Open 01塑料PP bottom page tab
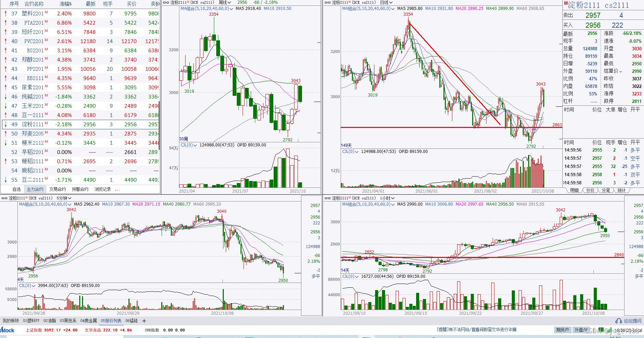 coord(31,321)
